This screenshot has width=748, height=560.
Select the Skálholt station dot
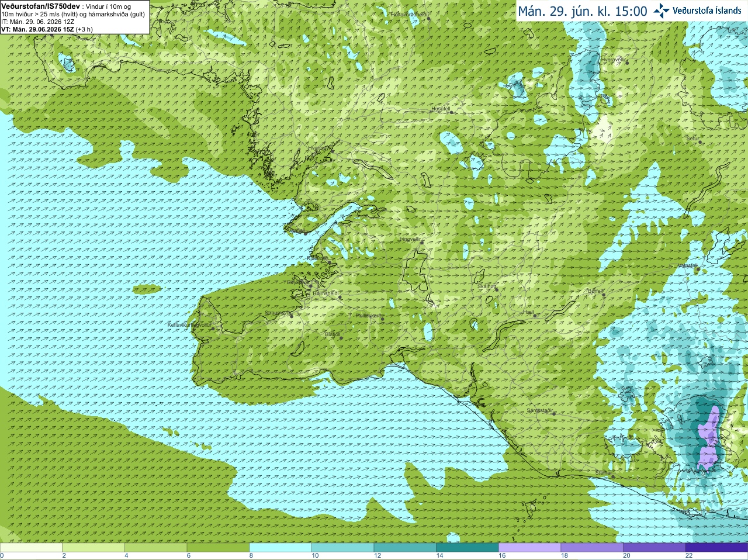pyautogui.click(x=497, y=290)
